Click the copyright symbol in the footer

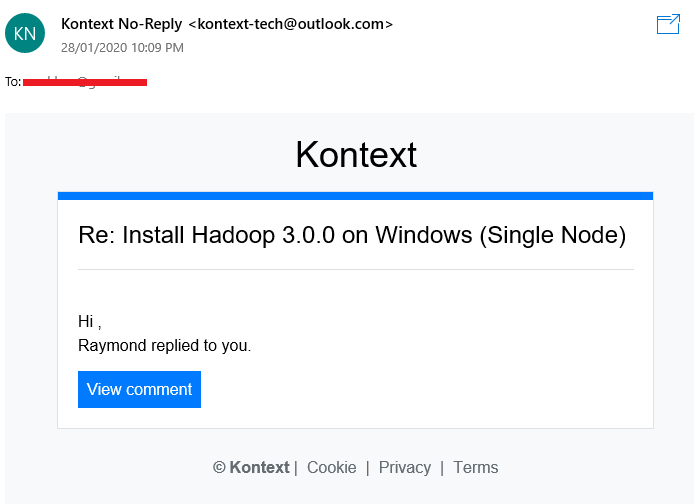(219, 467)
